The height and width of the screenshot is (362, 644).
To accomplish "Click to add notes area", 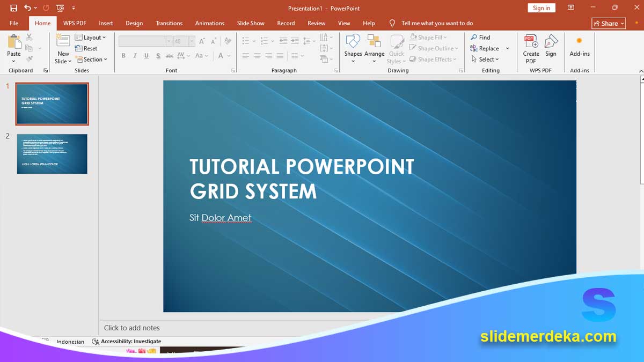I will 131,328.
